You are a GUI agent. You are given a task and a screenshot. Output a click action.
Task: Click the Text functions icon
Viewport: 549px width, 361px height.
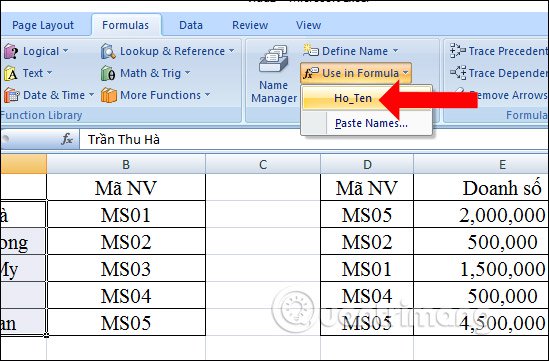click(11, 74)
